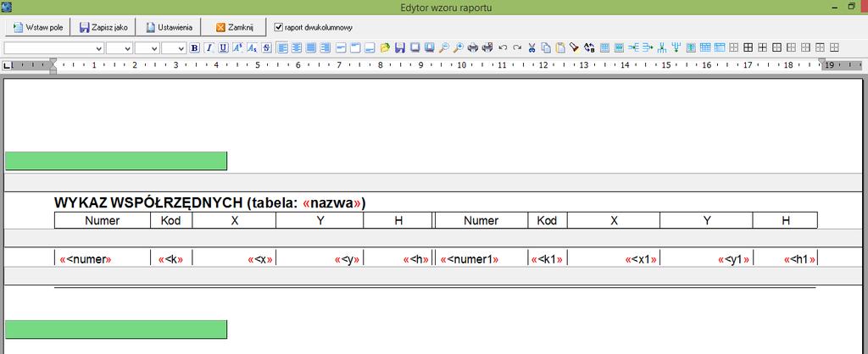Image resolution: width=868 pixels, height=354 pixels.
Task: Click the «<x1» field cell
Action: point(614,258)
